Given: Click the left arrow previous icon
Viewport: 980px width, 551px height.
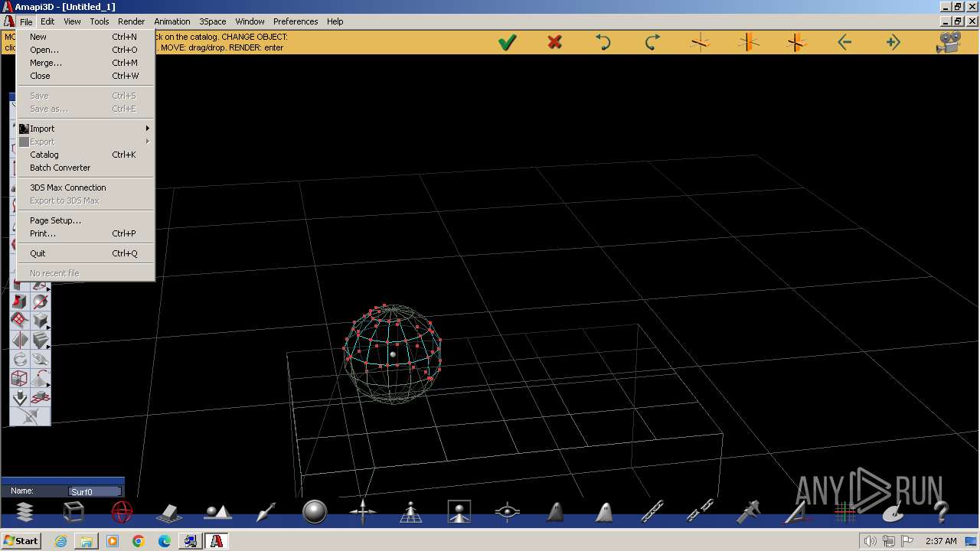Looking at the screenshot, I should coord(844,42).
